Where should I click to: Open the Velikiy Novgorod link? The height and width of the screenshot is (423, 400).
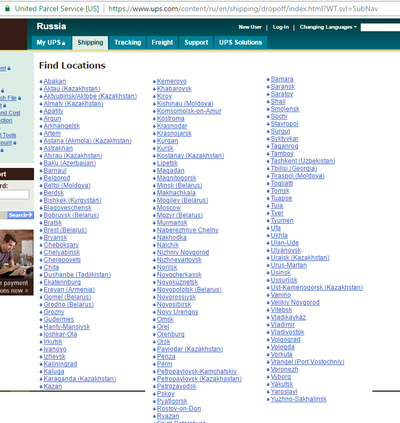[295, 303]
